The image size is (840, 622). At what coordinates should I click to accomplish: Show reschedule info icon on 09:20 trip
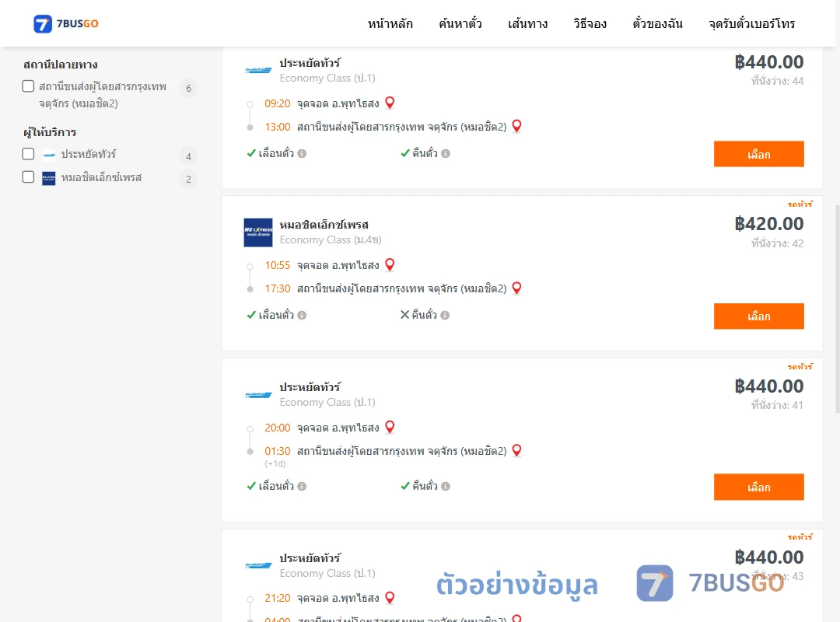pyautogui.click(x=302, y=154)
